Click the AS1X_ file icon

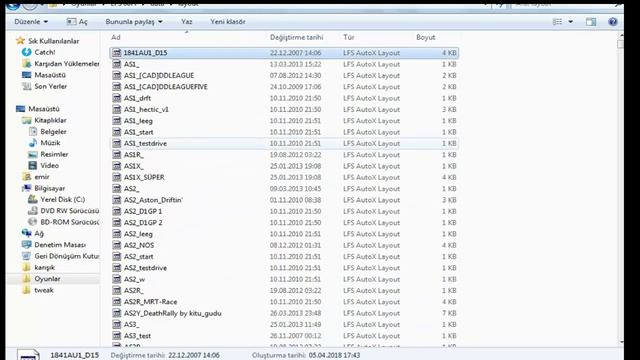tap(117, 166)
